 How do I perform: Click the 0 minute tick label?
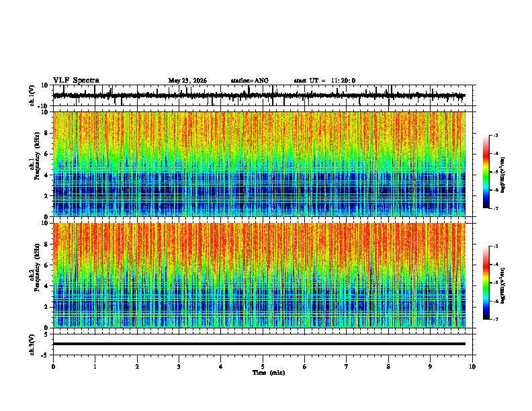53,367
